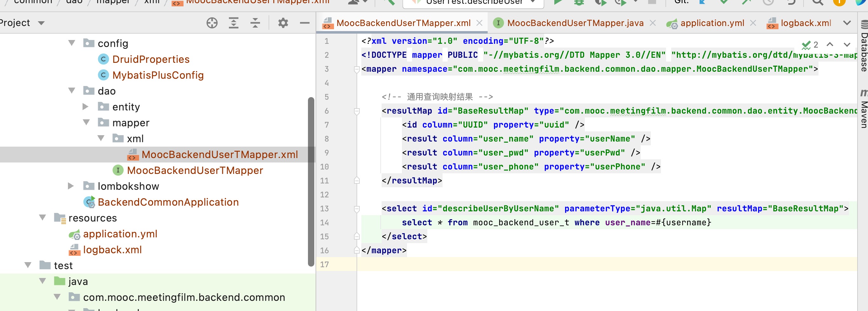Click "userPhone" property value on line 10
Image resolution: width=868 pixels, height=311 pixels.
[x=618, y=167]
